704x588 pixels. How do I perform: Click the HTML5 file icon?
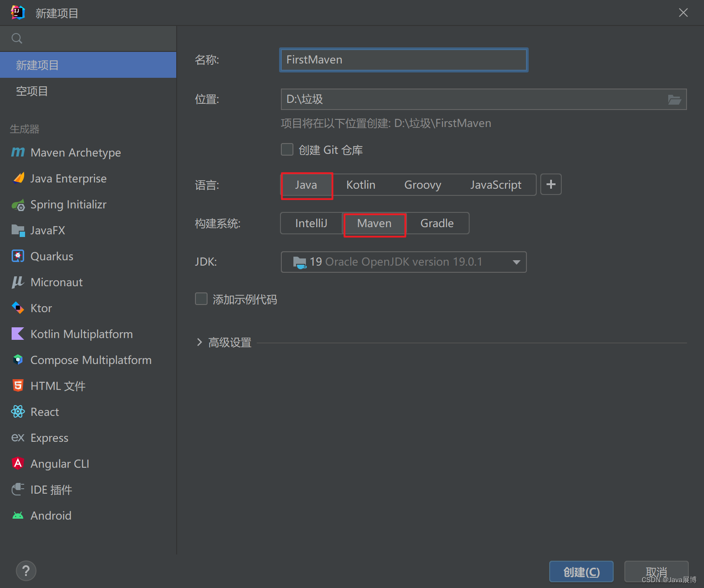tap(18, 385)
